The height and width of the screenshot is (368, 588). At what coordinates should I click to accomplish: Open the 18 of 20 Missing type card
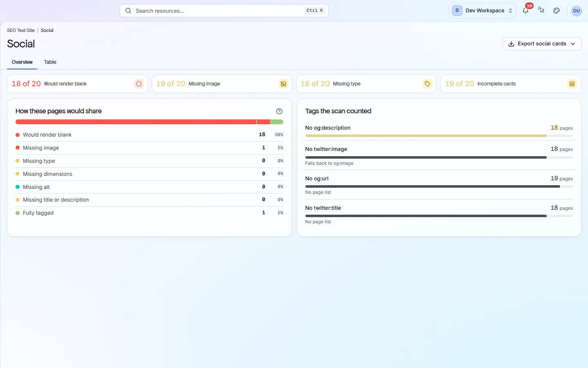(366, 84)
